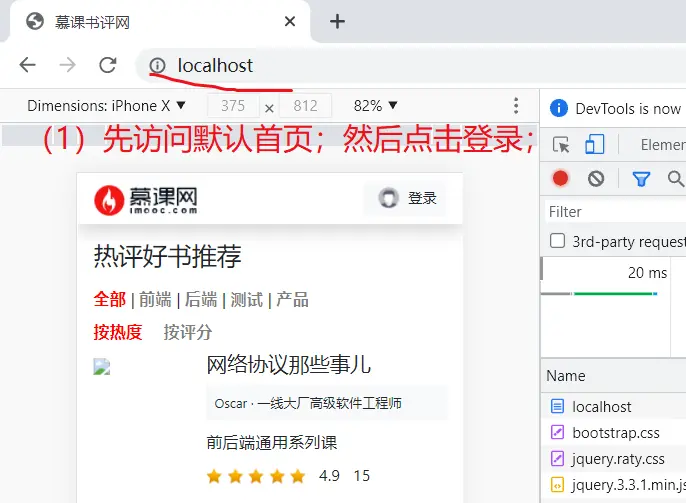Click the 热评好书推荐 heading

(x=167, y=256)
